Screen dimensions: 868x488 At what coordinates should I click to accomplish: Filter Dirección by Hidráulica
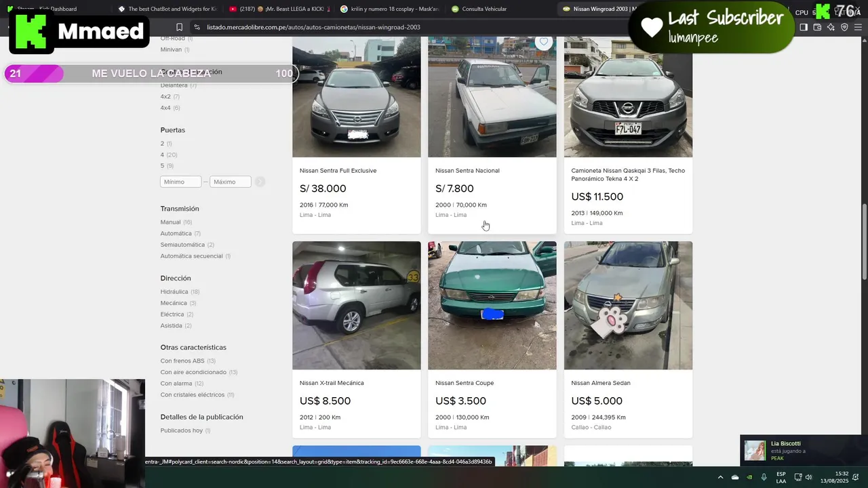click(180, 291)
